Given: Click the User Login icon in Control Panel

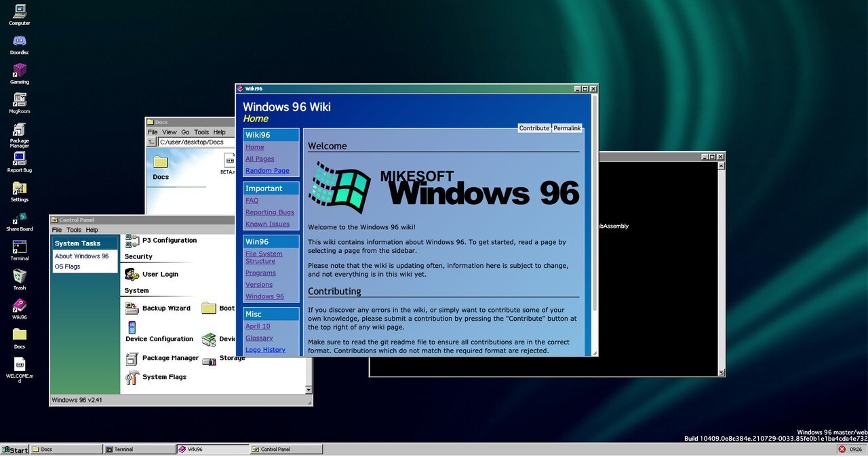Looking at the screenshot, I should click(132, 274).
